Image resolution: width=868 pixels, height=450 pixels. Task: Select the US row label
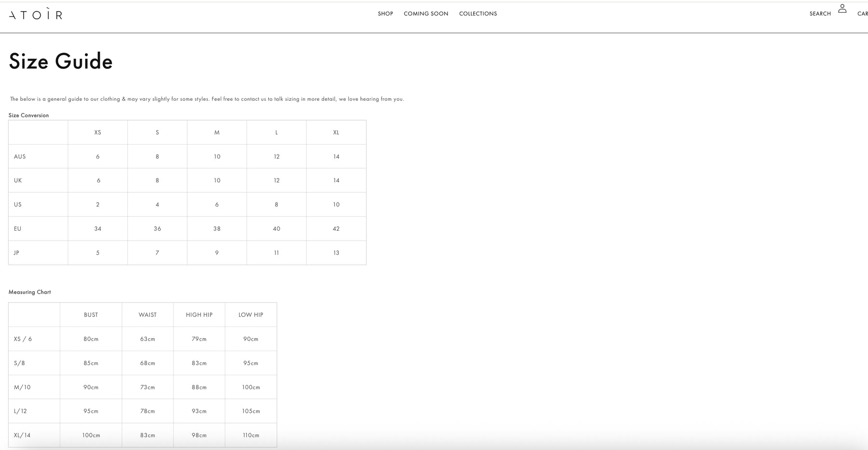(x=18, y=205)
